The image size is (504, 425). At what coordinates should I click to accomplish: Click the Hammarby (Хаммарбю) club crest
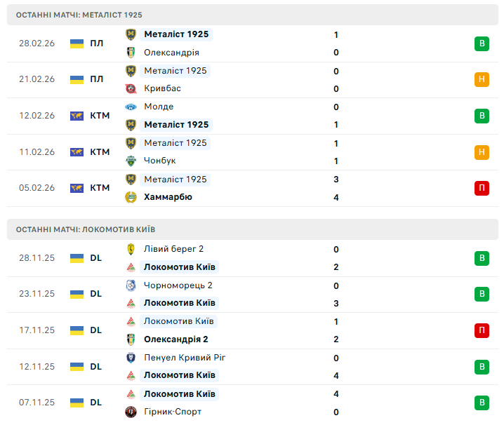coord(131,197)
